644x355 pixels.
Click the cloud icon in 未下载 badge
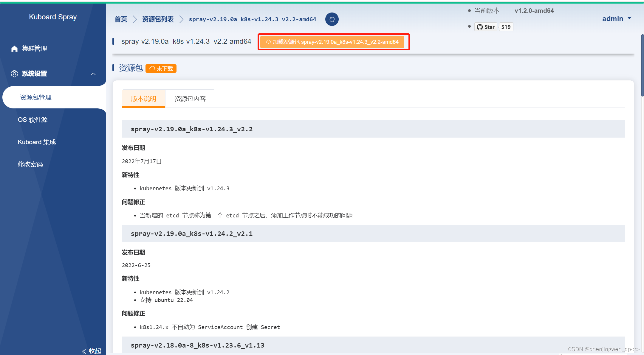(152, 68)
